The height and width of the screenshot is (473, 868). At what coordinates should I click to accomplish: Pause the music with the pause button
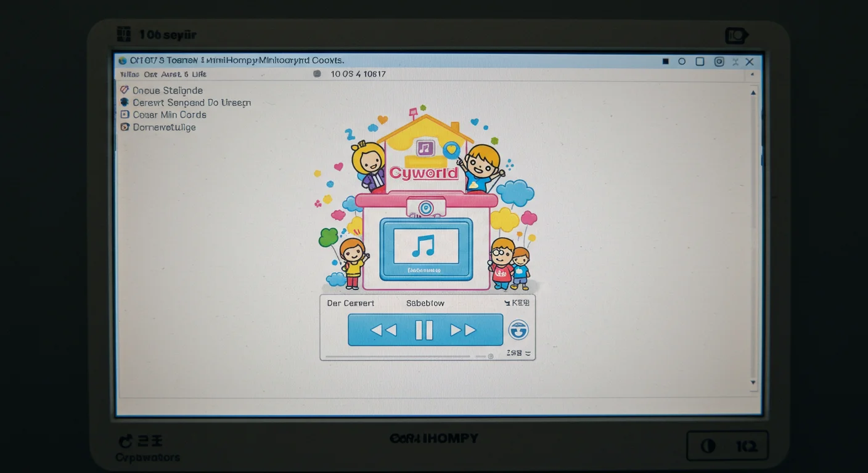(x=424, y=330)
